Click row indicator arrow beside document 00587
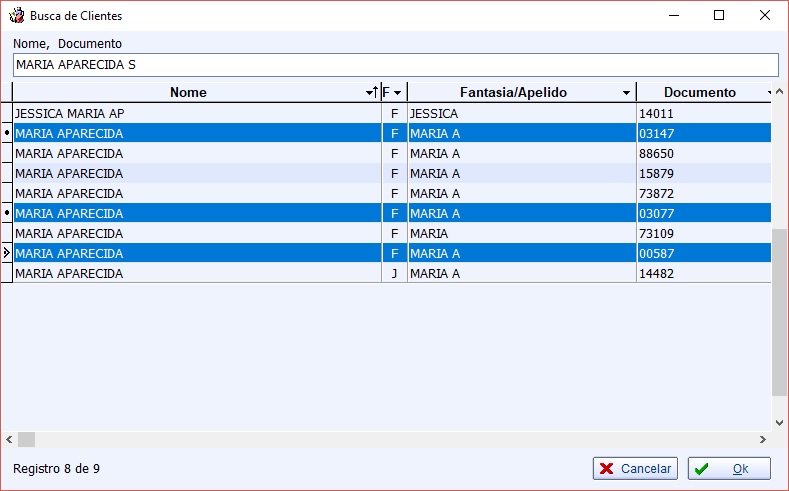 click(x=7, y=253)
